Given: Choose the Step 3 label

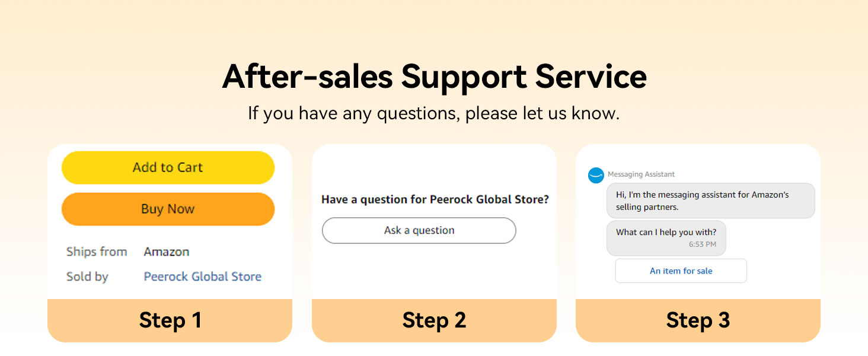Looking at the screenshot, I should 698,320.
